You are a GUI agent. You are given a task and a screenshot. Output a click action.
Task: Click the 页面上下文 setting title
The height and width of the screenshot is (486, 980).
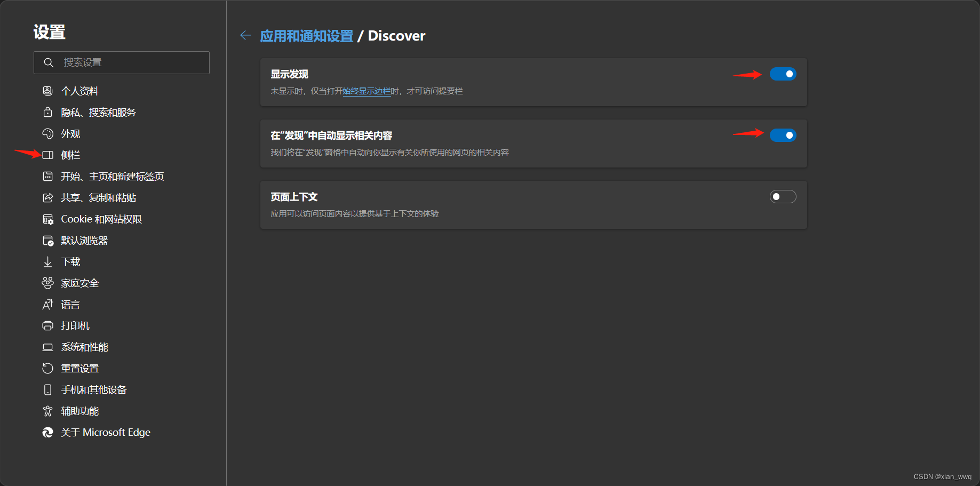(294, 197)
